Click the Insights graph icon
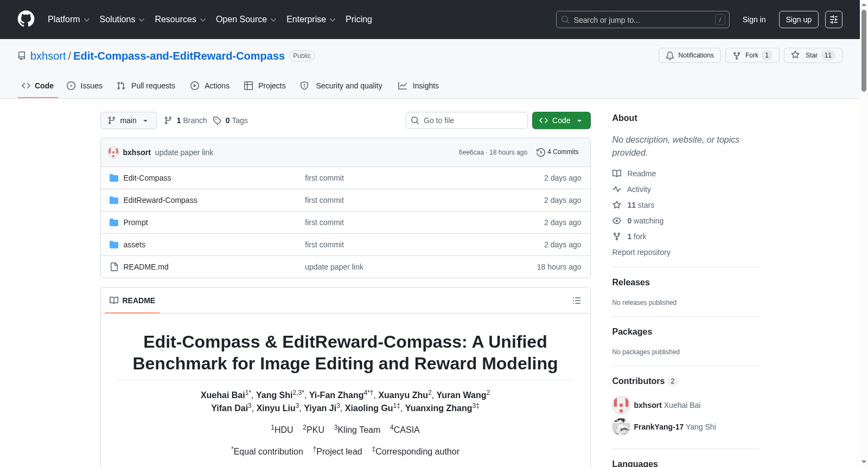The height and width of the screenshot is (467, 868). point(403,86)
